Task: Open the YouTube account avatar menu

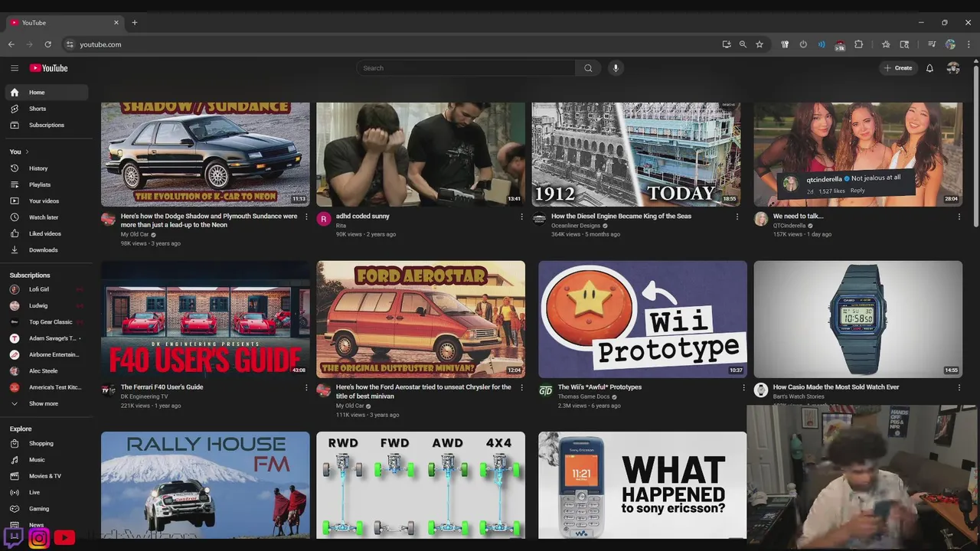Action: click(x=953, y=68)
